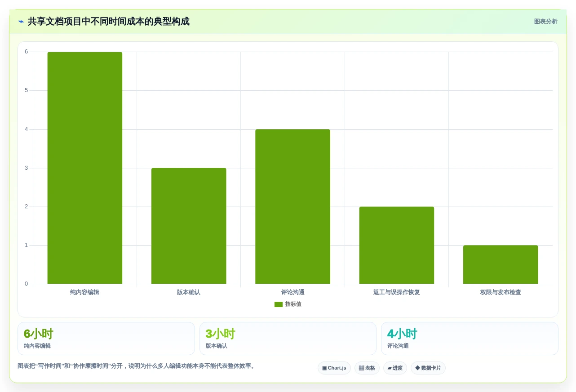The height and width of the screenshot is (392, 576).
Task: Click the description text about 写作时间
Action: coord(137,366)
